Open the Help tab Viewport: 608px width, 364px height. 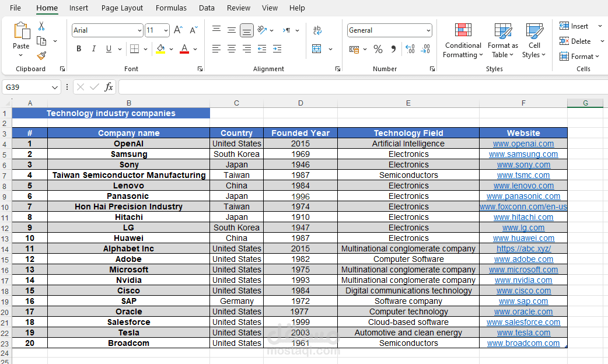[x=297, y=8]
